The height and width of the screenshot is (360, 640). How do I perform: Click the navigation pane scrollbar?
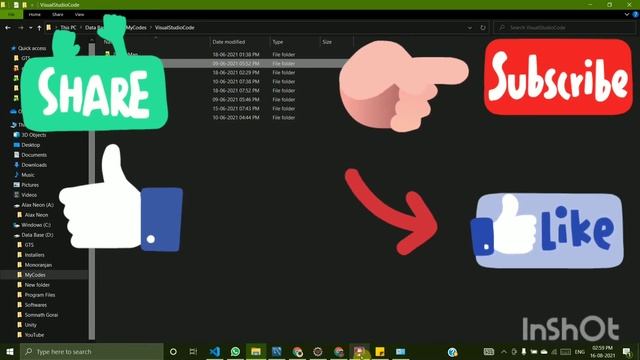click(x=92, y=190)
